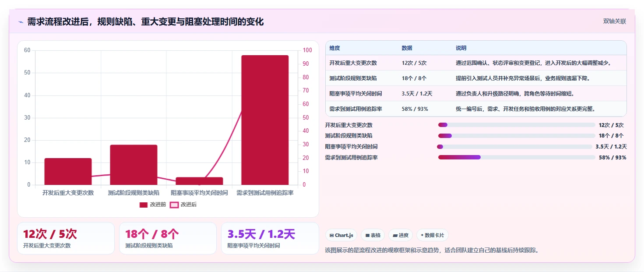644x272 pixels.
Task: Click the 需求到测试用例追踪率 chart bar
Action: [265, 120]
